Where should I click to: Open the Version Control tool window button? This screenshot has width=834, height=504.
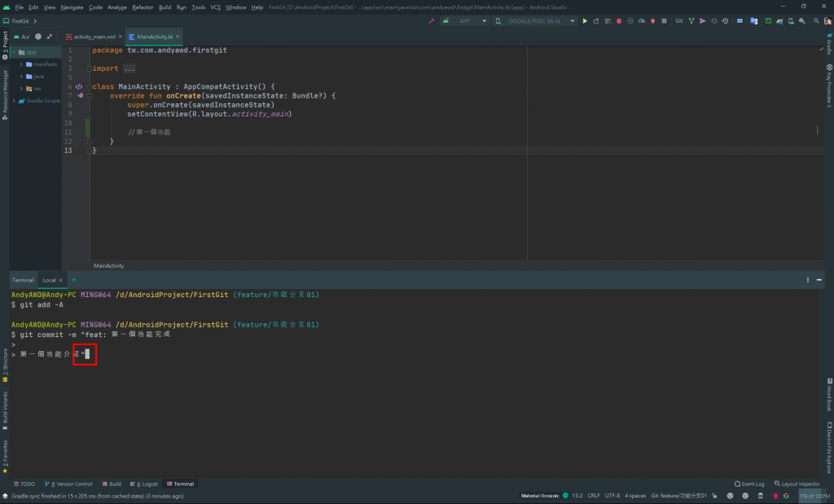click(x=68, y=484)
